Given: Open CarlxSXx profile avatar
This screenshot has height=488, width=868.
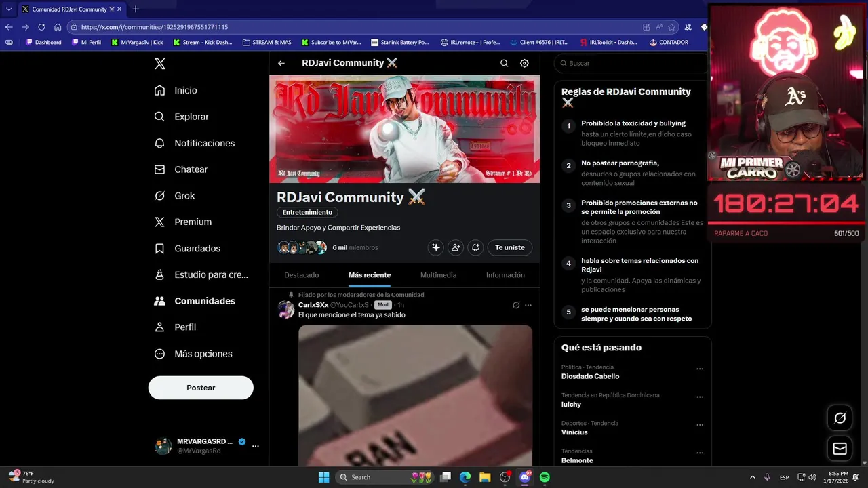Looking at the screenshot, I should (286, 309).
